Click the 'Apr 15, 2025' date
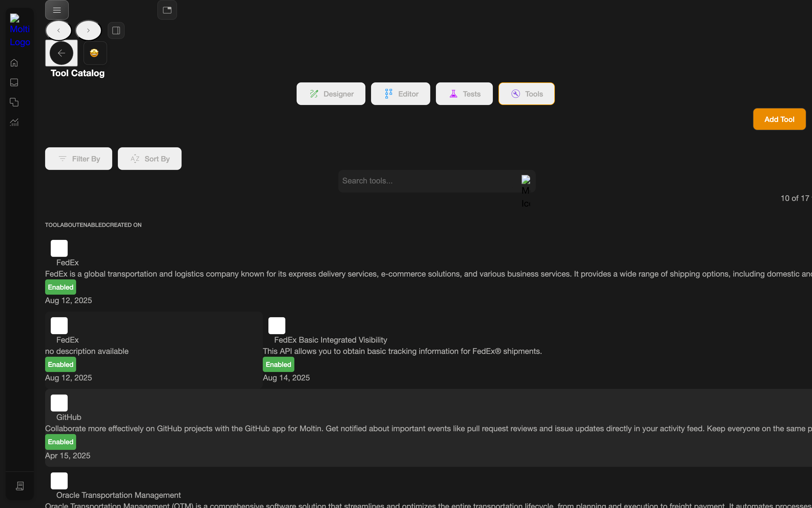812x508 pixels. point(68,456)
